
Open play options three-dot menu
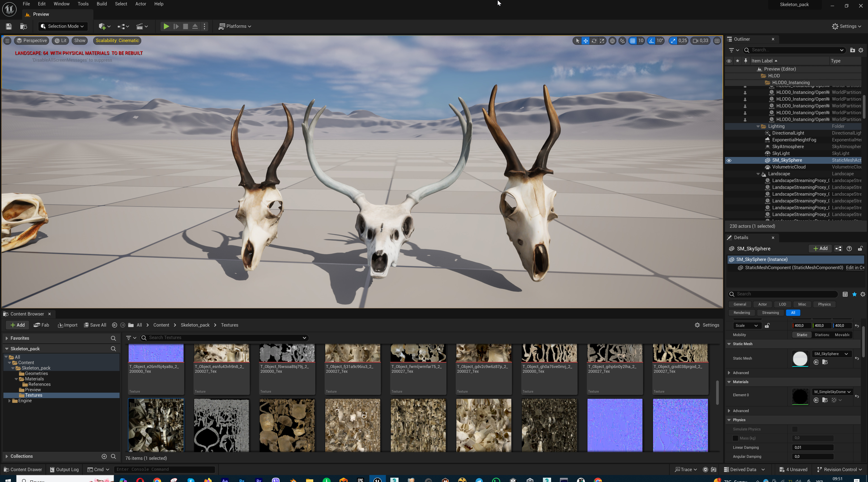[205, 26]
